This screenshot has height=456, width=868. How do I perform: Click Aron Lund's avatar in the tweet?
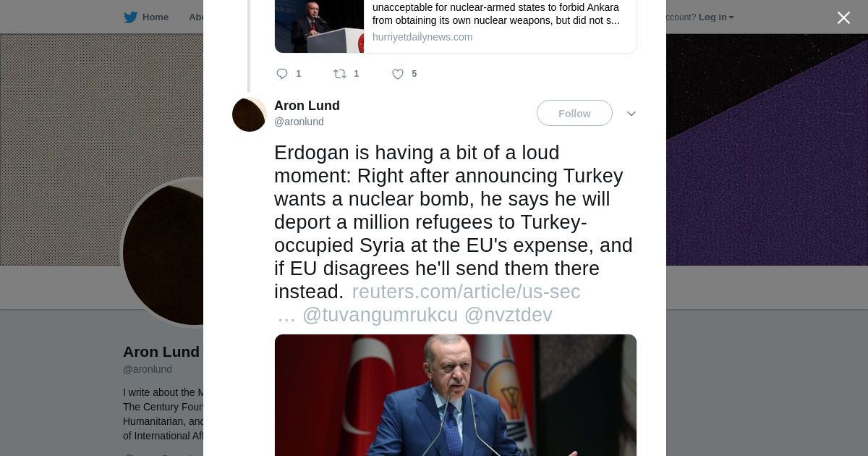tap(250, 114)
